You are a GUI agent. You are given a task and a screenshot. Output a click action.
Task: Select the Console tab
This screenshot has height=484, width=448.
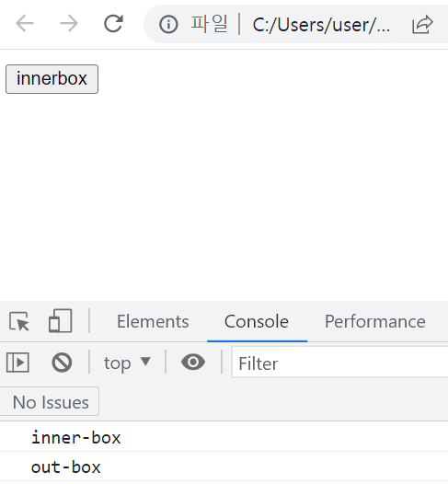click(257, 322)
